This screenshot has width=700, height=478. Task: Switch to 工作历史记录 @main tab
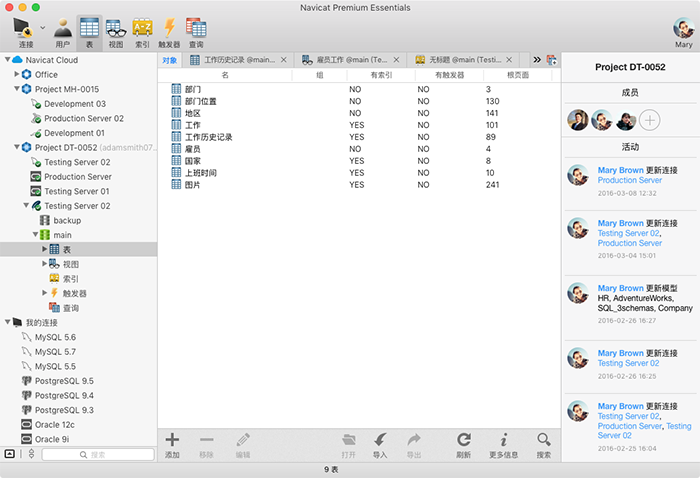(x=239, y=60)
